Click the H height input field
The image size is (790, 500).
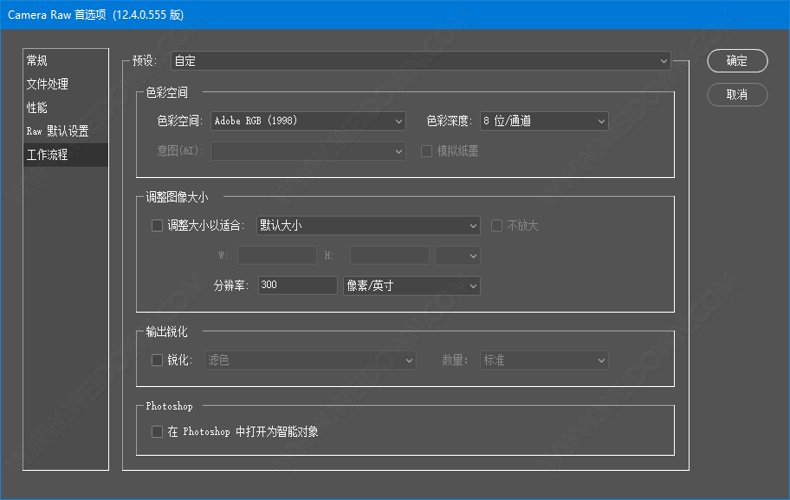click(389, 256)
